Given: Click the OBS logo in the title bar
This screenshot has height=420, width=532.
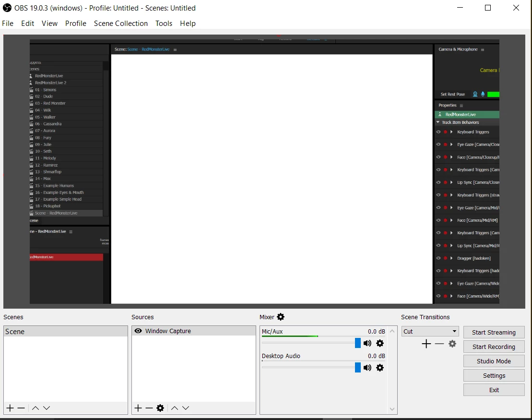Looking at the screenshot, I should click(7, 8).
